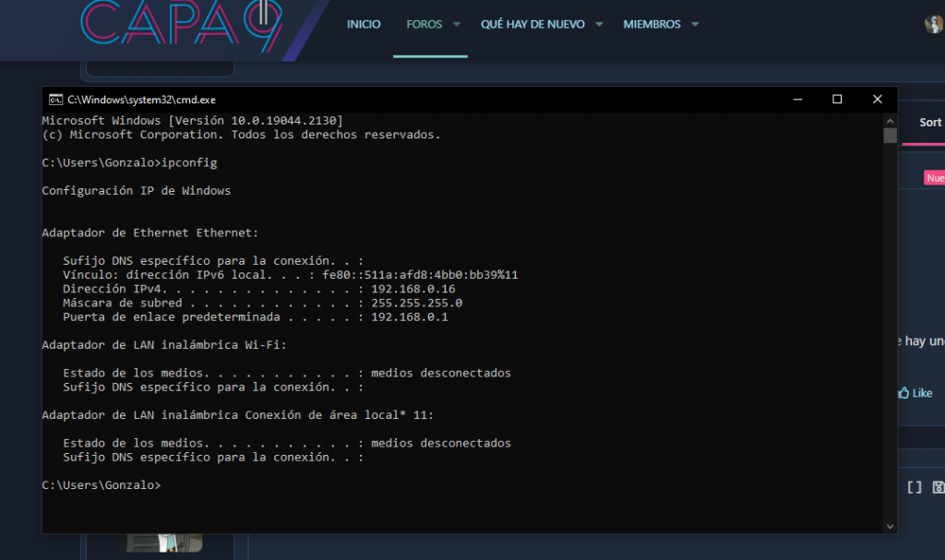Open the user avatar profile menu
This screenshot has height=560, width=945.
click(x=934, y=24)
